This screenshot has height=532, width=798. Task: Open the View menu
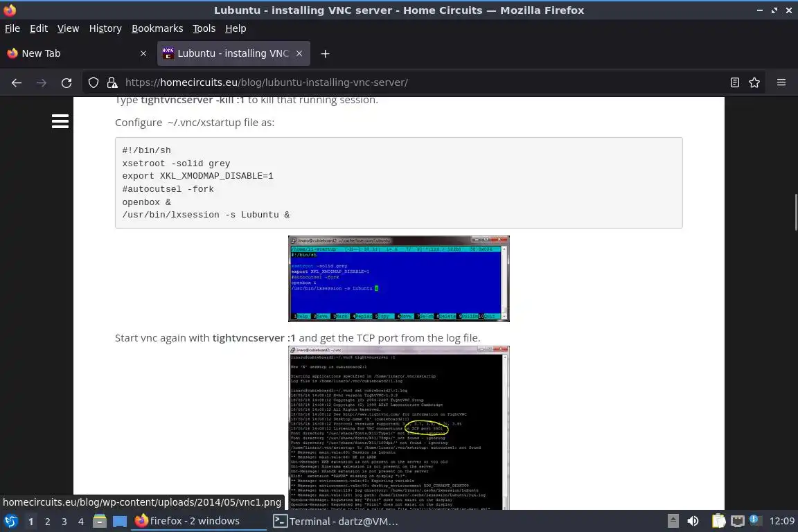click(68, 28)
